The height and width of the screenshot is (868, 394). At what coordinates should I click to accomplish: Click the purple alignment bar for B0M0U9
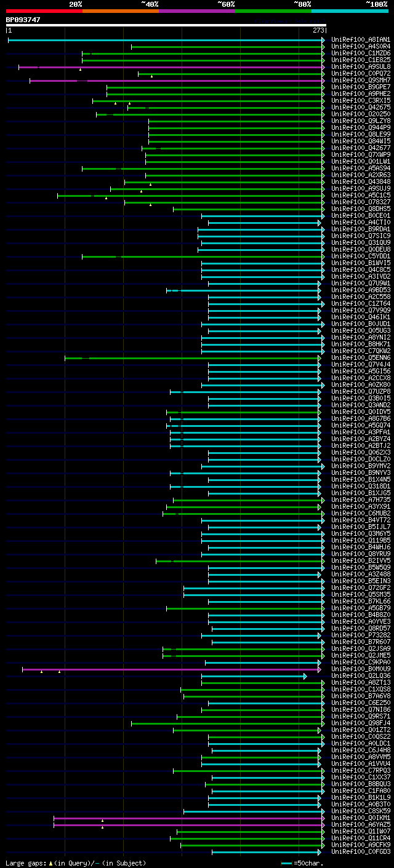click(x=171, y=669)
